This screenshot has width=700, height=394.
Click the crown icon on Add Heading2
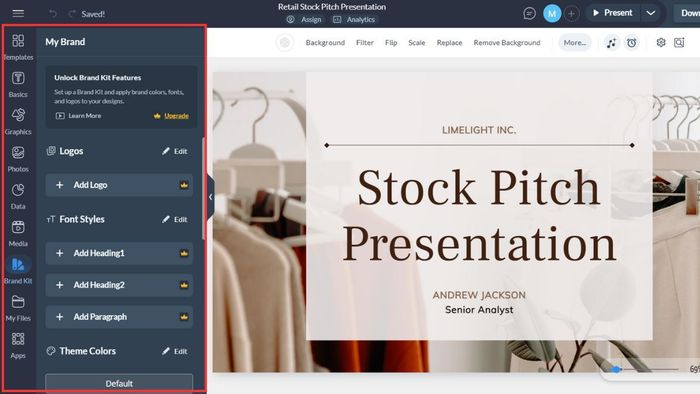(x=184, y=285)
